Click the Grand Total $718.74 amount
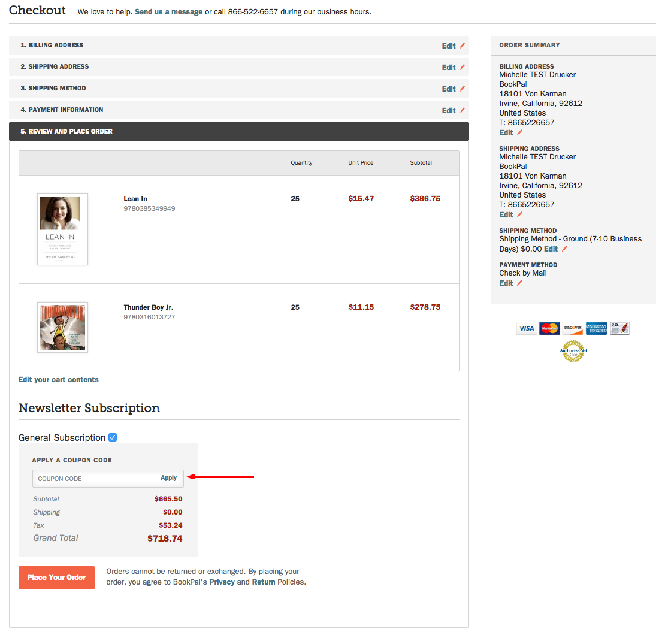The image size is (665, 644). click(165, 539)
